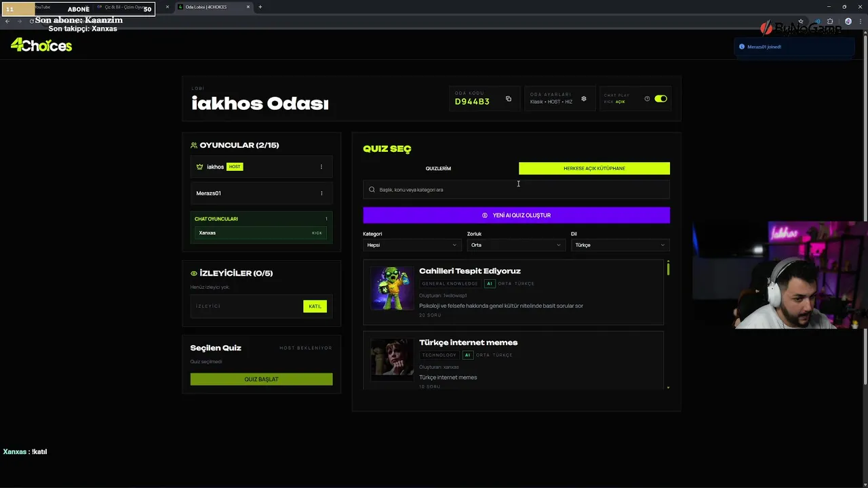Click the AI badge on Cahilleri quiz
The height and width of the screenshot is (488, 868).
490,283
